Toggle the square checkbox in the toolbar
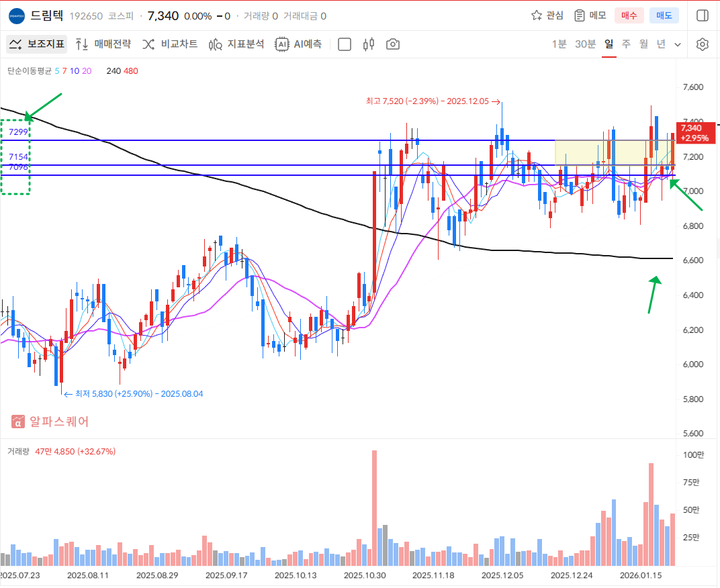720x588 pixels. pyautogui.click(x=345, y=44)
